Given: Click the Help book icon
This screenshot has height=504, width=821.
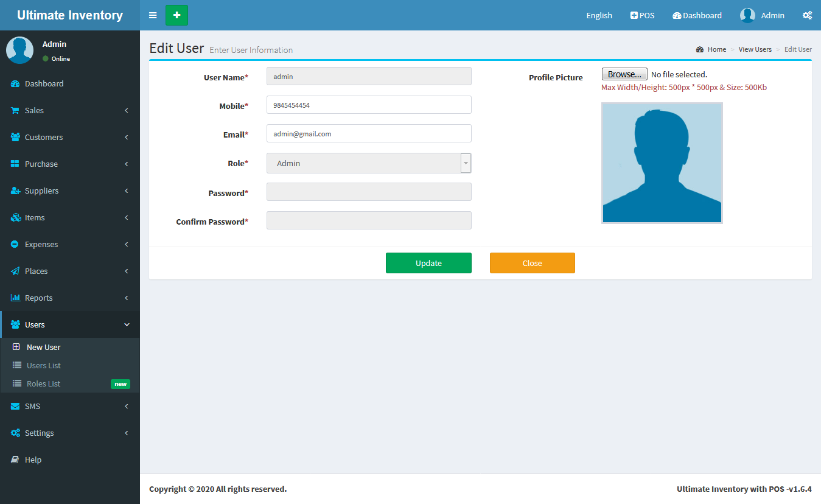Looking at the screenshot, I should click(x=15, y=460).
